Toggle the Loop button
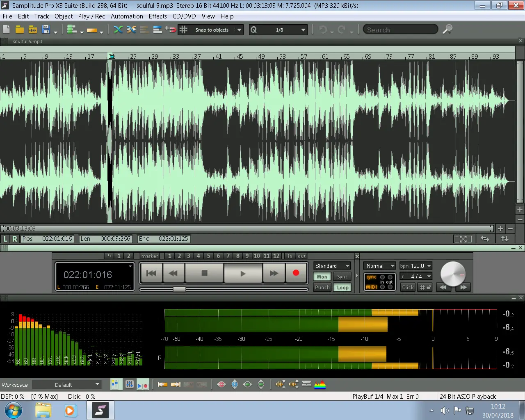 [342, 288]
